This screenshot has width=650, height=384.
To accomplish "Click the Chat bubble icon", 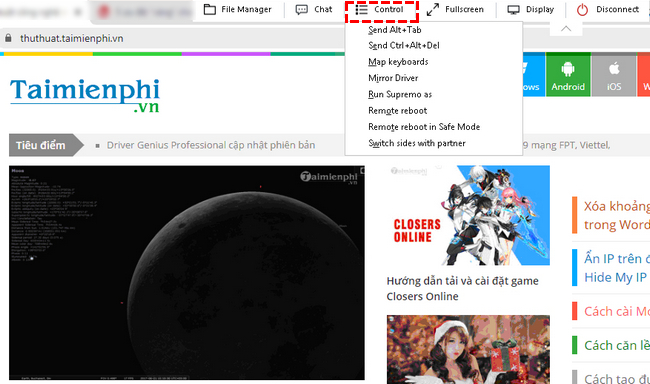I will [301, 10].
